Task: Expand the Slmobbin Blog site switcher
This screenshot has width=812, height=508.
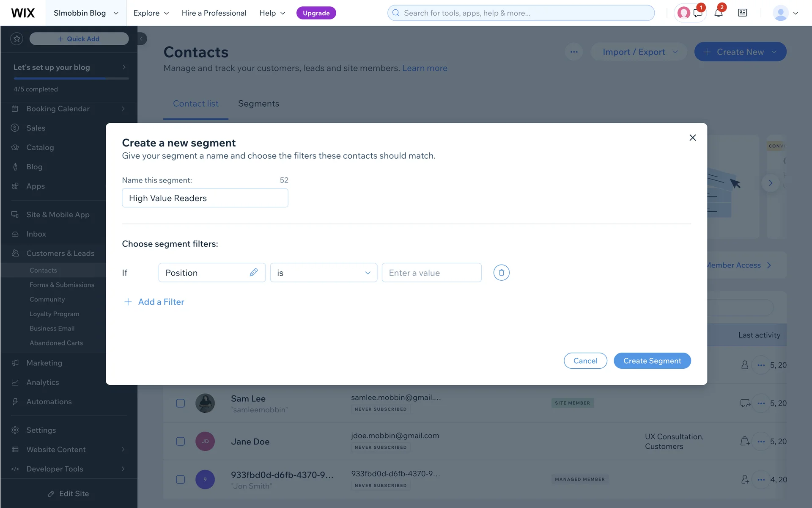Action: [86, 13]
